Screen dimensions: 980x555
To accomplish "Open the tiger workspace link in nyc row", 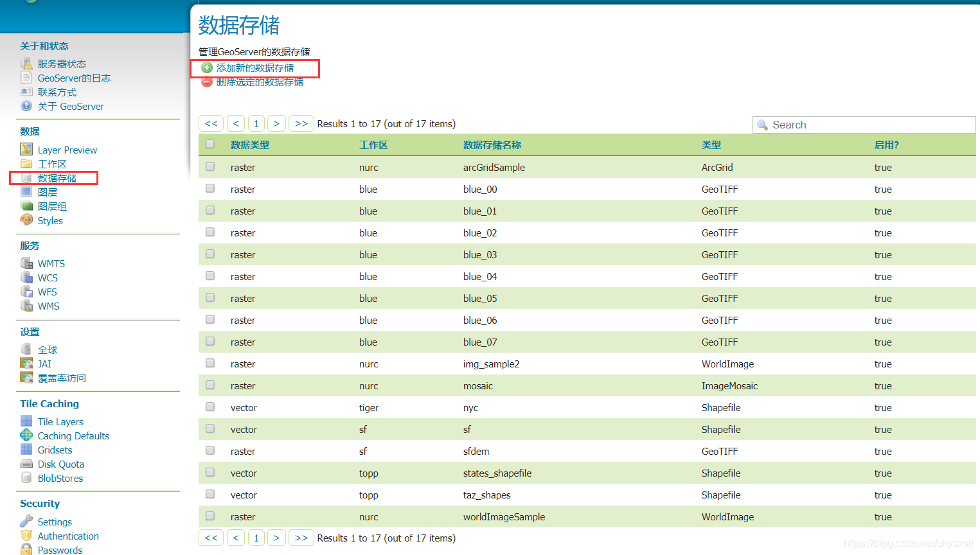I will point(369,408).
